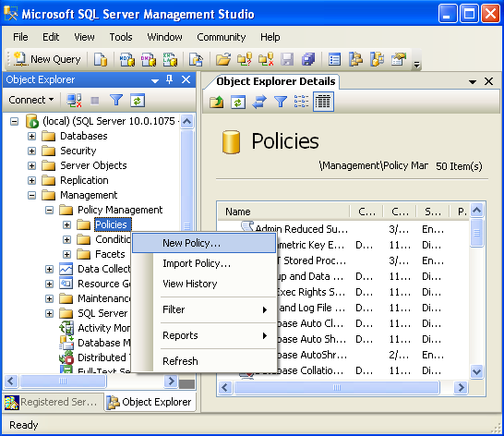The image size is (504, 436).
Task: Toggle the Object Explorer auto-hide pin
Action: click(x=170, y=79)
